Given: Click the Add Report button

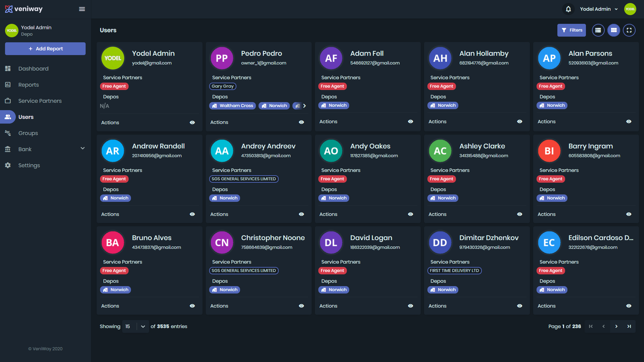Looking at the screenshot, I should click(45, 49).
